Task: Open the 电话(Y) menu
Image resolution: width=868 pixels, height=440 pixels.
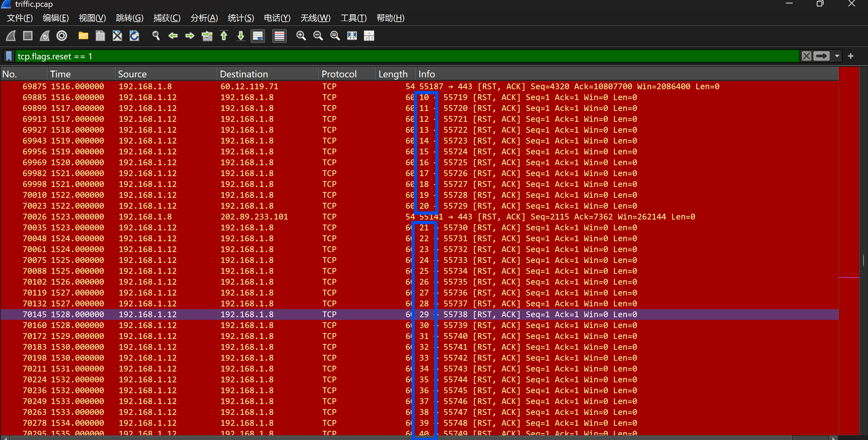Action: point(277,18)
